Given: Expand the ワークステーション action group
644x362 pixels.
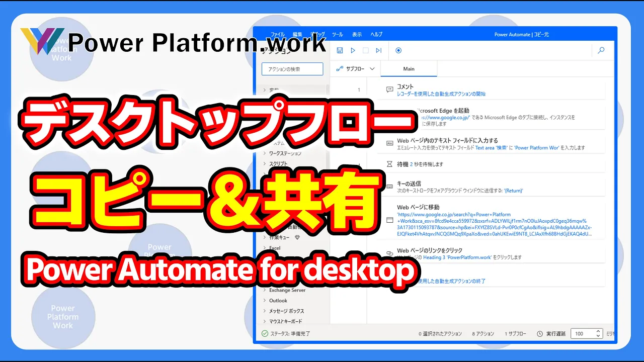Looking at the screenshot, I should (264, 153).
